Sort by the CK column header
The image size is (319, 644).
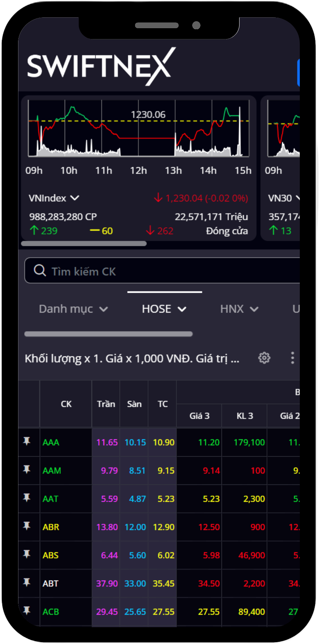(66, 404)
